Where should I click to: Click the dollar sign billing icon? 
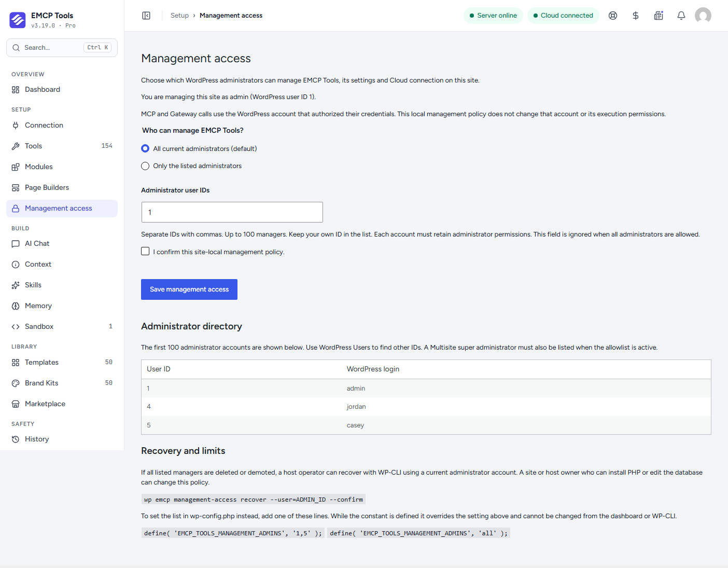coord(636,16)
